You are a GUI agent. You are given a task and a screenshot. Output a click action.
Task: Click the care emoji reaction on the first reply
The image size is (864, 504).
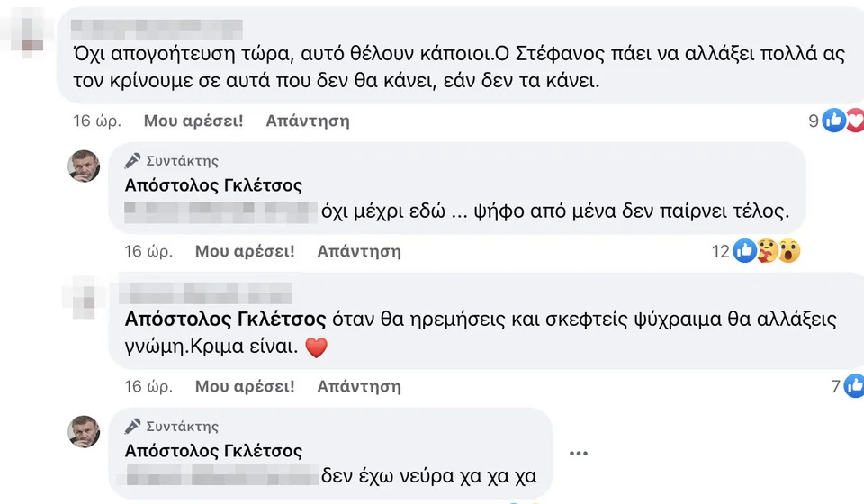click(x=767, y=251)
